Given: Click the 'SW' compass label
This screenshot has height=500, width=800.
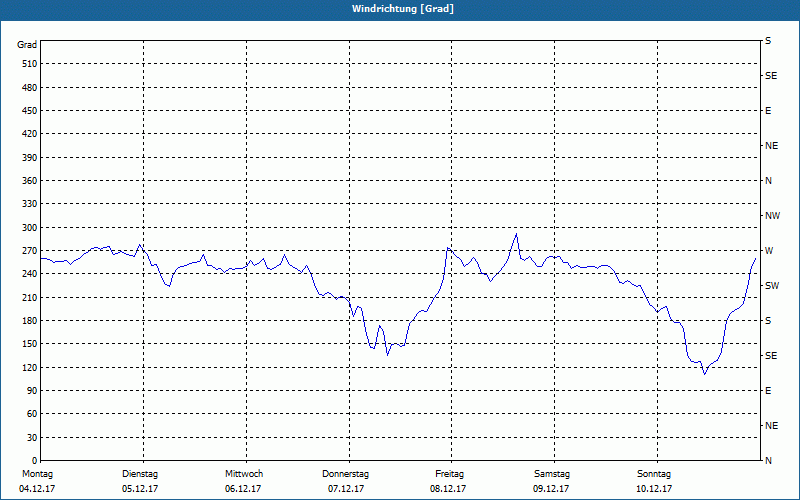Looking at the screenshot, I should 772,286.
